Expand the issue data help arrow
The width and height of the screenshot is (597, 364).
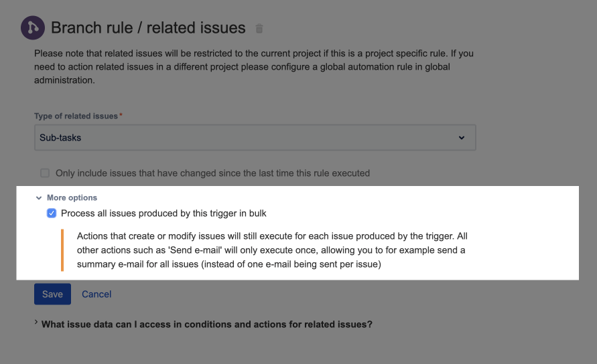coord(36,324)
